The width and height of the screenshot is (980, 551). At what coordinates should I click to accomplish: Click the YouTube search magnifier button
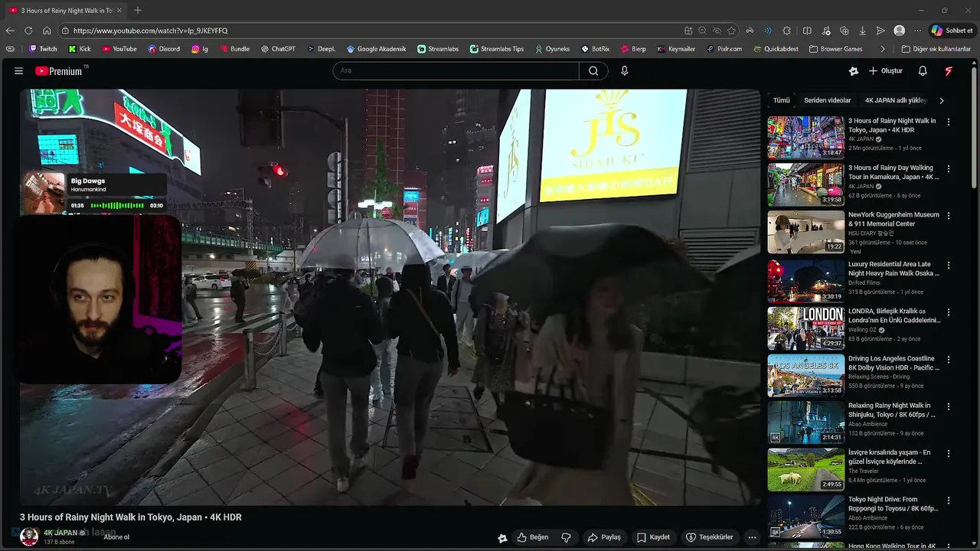[x=593, y=70]
